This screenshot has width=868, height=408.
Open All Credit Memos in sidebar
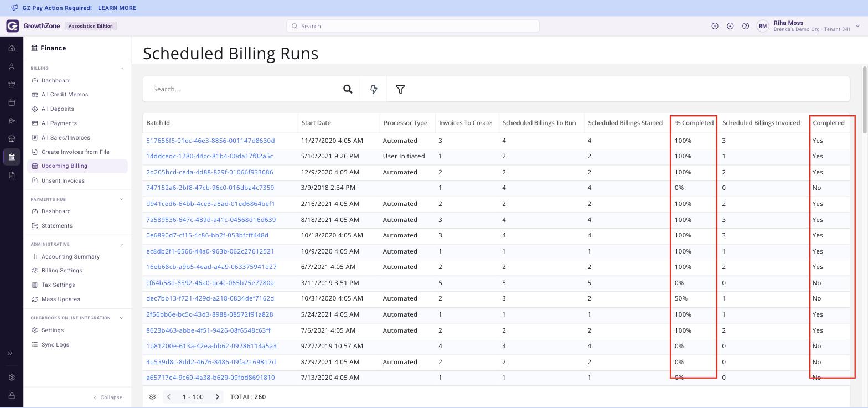(x=65, y=95)
